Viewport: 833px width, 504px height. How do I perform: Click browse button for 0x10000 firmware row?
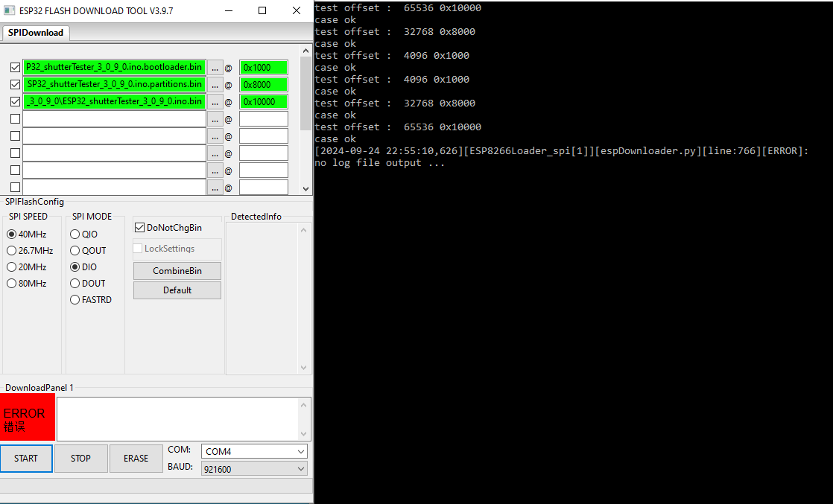[215, 102]
